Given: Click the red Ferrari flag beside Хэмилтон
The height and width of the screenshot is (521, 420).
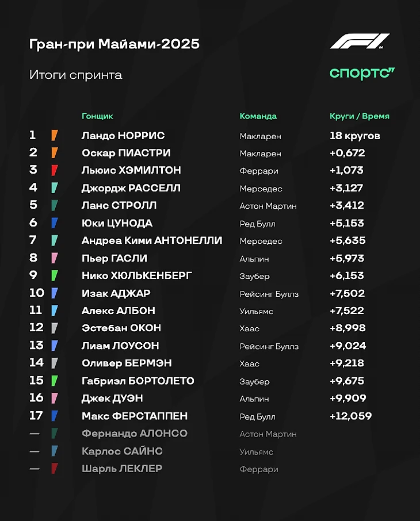Looking at the screenshot, I should point(54,170).
